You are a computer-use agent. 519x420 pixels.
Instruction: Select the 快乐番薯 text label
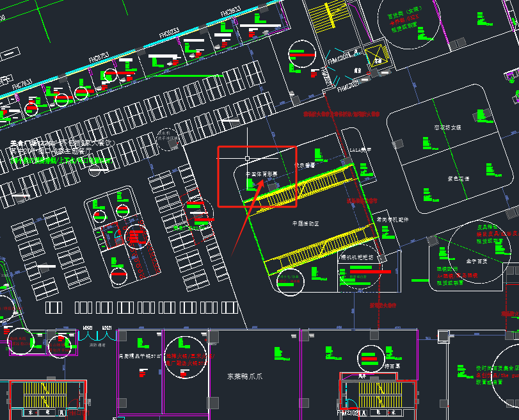click(304, 165)
